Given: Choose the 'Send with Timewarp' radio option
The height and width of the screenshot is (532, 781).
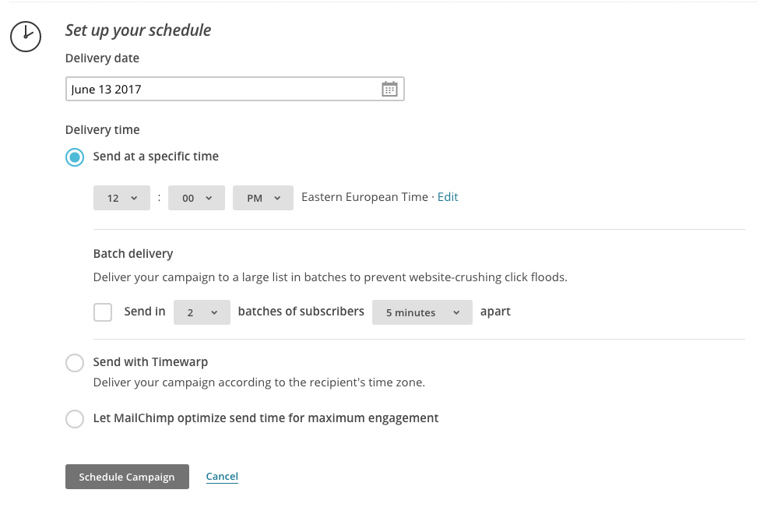Looking at the screenshot, I should pyautogui.click(x=75, y=363).
